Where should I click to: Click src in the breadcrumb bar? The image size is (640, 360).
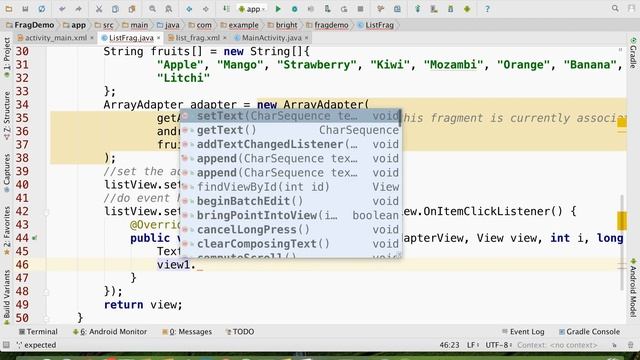[104, 25]
